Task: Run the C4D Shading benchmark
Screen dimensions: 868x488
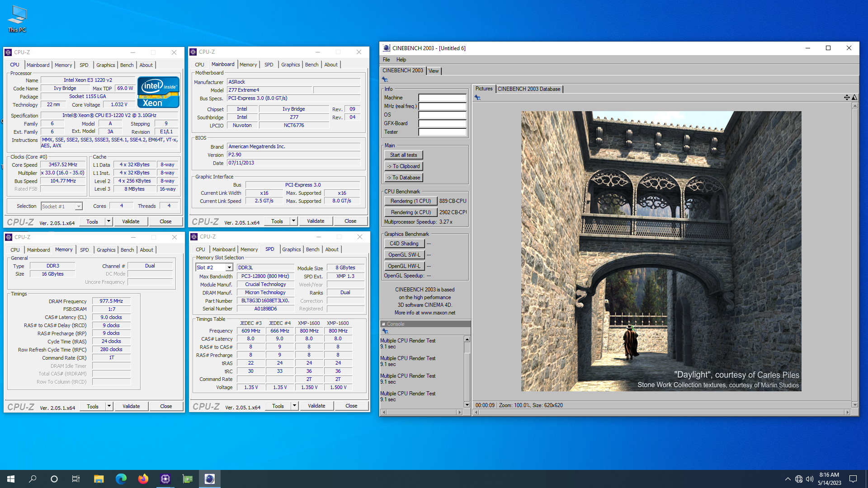Action: pyautogui.click(x=404, y=244)
